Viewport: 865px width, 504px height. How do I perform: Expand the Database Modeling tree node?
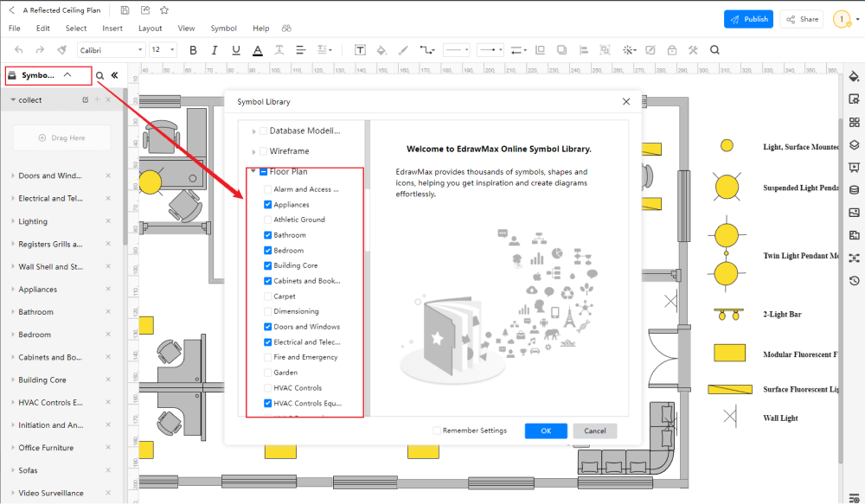pyautogui.click(x=254, y=131)
